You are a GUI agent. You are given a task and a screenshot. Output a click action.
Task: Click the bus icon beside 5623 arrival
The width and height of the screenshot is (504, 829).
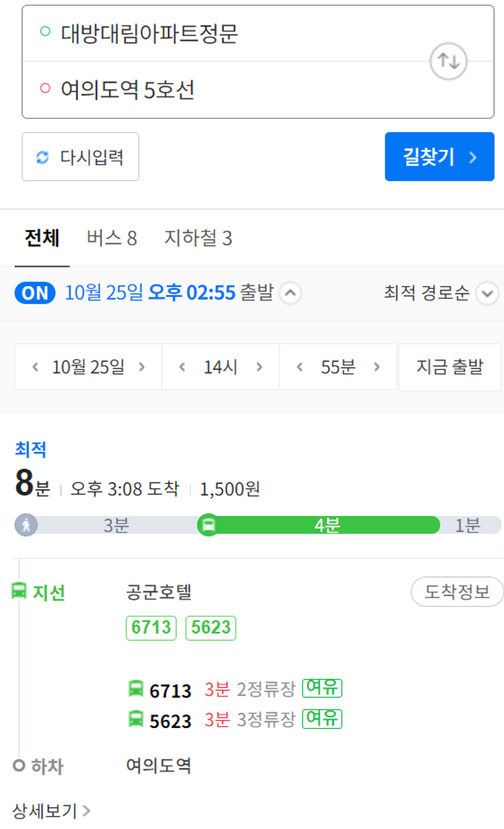136,719
